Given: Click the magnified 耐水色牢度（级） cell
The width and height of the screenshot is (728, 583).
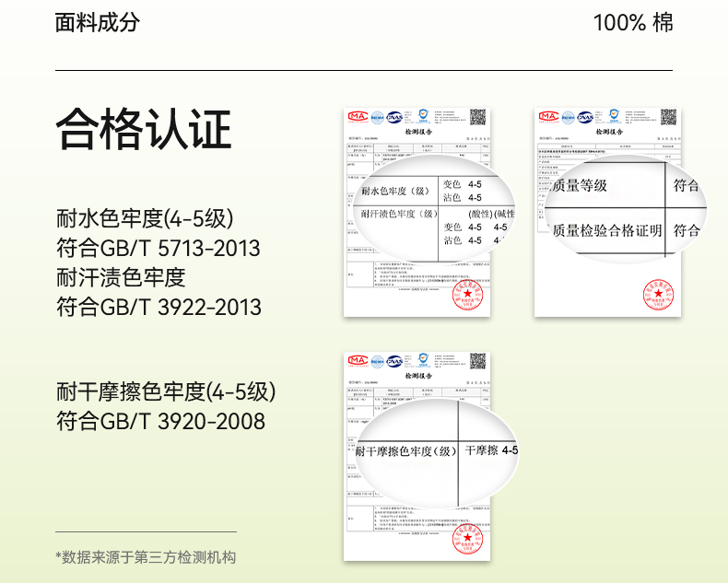Looking at the screenshot, I should pyautogui.click(x=396, y=191).
